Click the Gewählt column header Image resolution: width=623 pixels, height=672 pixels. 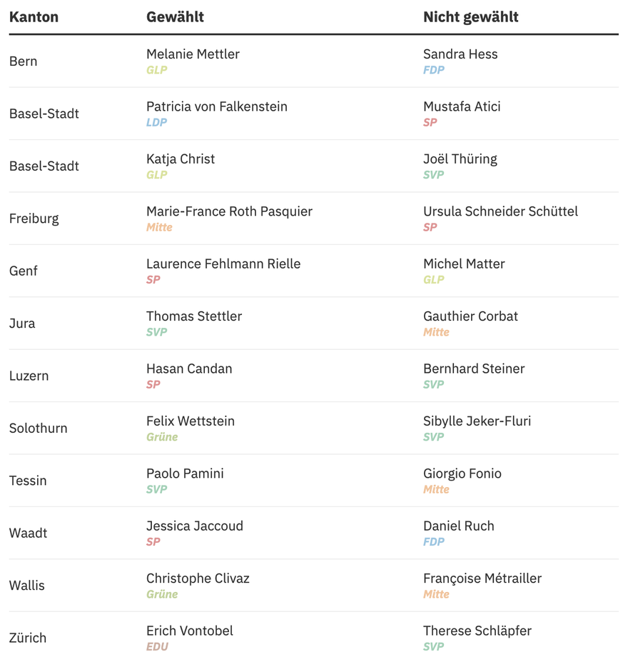coord(175,17)
